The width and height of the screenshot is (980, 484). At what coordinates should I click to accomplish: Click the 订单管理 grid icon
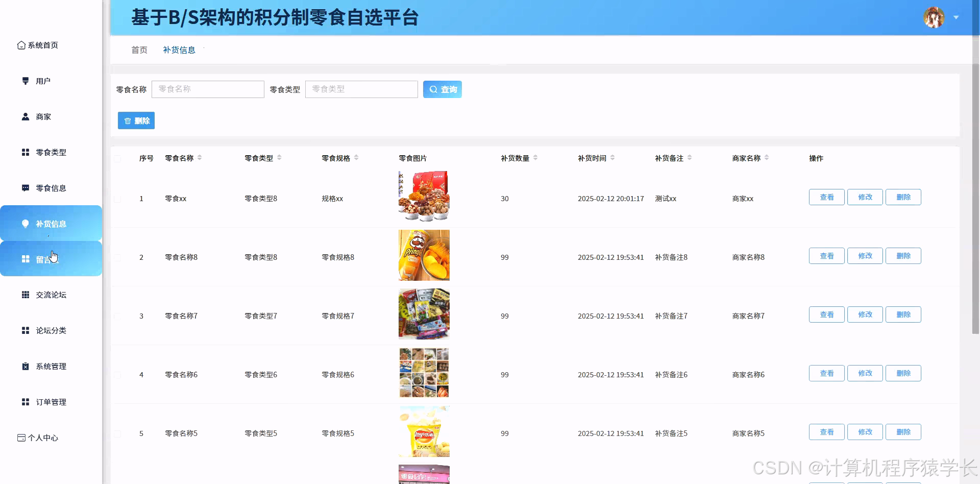tap(26, 402)
